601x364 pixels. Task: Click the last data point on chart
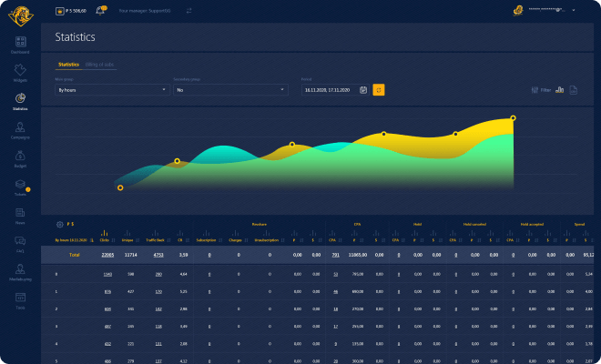click(x=514, y=118)
